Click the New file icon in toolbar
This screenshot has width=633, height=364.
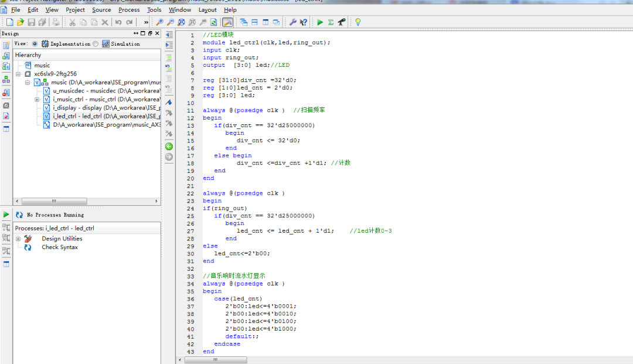click(x=9, y=22)
